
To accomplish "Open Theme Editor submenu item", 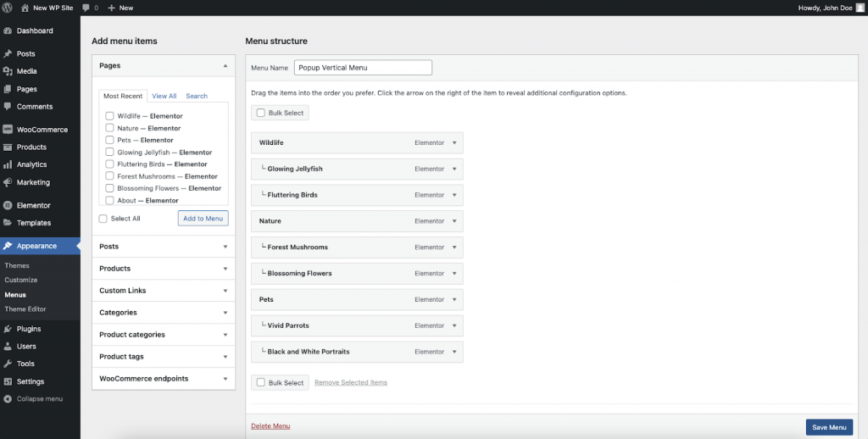I will tap(25, 309).
